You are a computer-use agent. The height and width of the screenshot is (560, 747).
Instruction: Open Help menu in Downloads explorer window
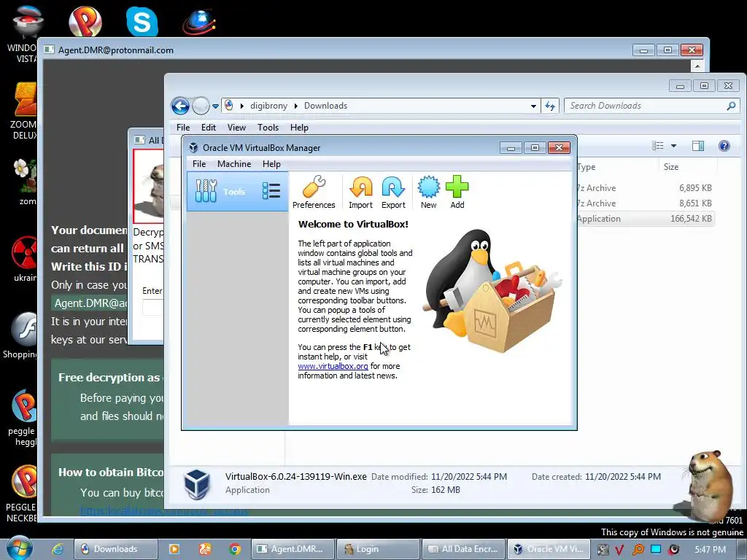pyautogui.click(x=299, y=128)
